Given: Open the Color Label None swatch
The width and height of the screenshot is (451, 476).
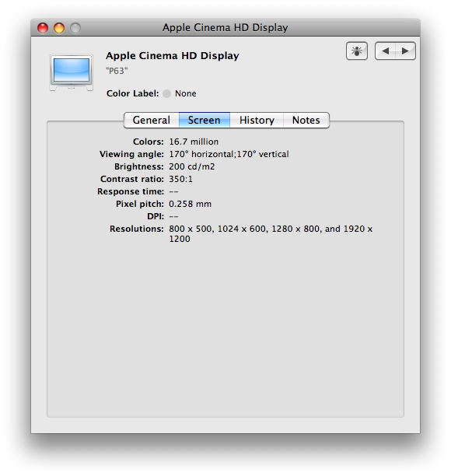Looking at the screenshot, I should (x=166, y=93).
